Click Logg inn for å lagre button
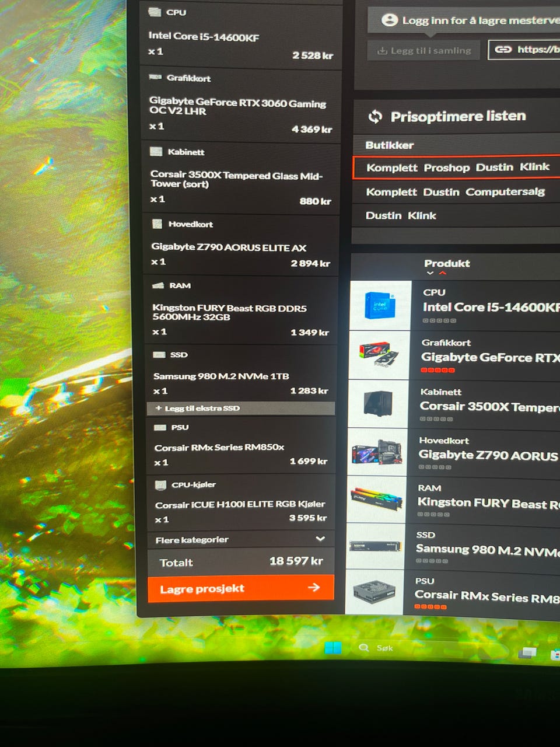The height and width of the screenshot is (747, 560). (464, 20)
